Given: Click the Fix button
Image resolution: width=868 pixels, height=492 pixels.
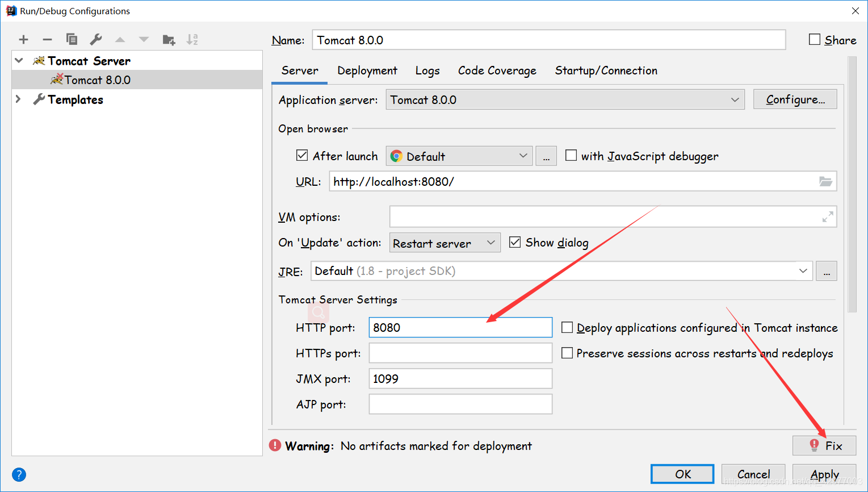Looking at the screenshot, I should 824,445.
